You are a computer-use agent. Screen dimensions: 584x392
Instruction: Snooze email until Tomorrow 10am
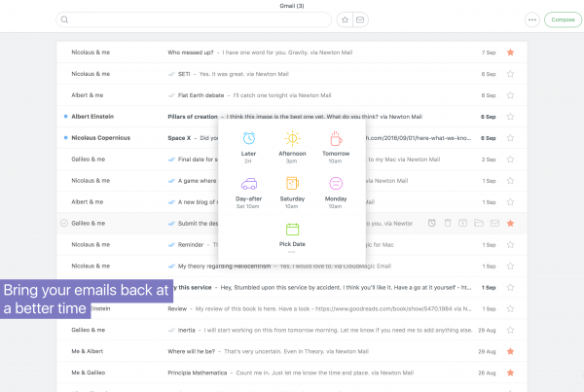click(336, 148)
